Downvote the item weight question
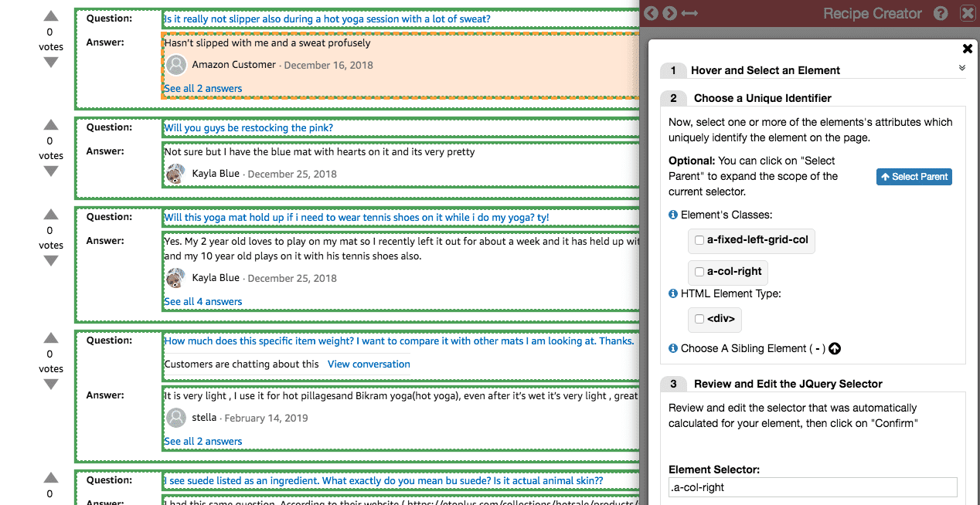Viewport: 980px width, 505px height. tap(50, 385)
